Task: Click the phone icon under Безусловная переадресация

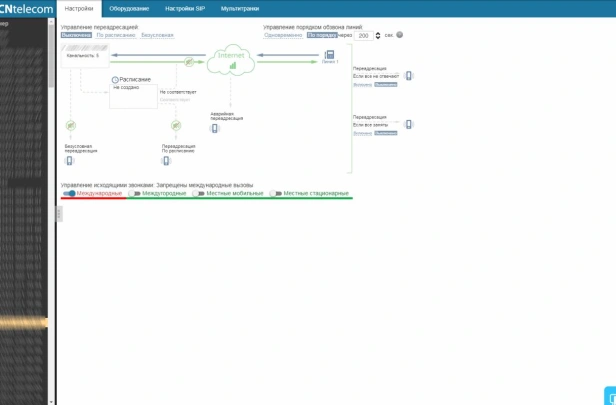Action: 69,161
